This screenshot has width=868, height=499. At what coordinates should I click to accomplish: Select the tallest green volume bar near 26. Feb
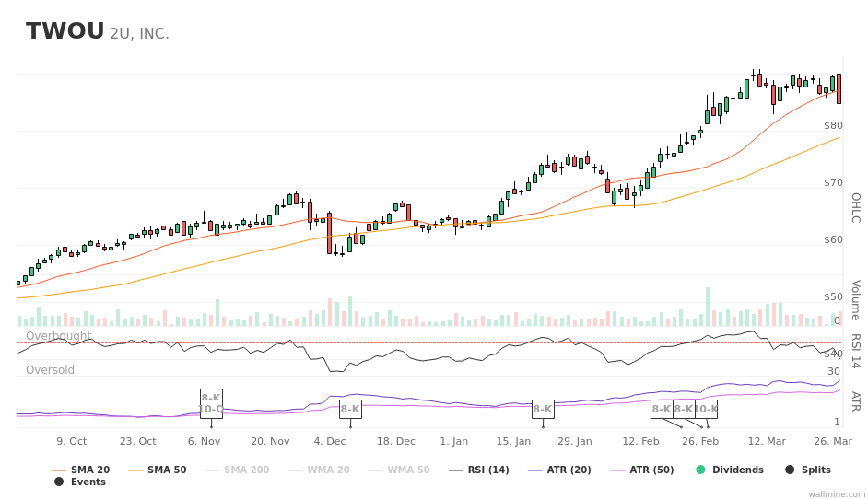tap(707, 307)
